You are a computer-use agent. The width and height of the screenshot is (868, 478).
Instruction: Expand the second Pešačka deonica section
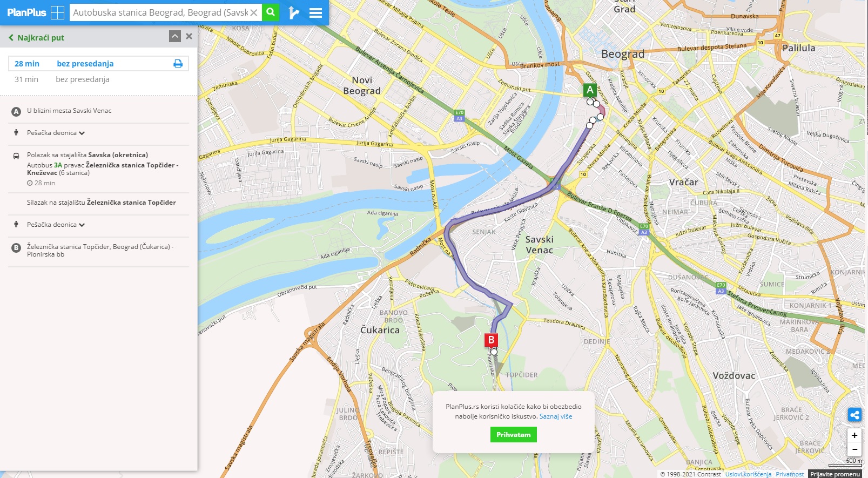(x=56, y=225)
